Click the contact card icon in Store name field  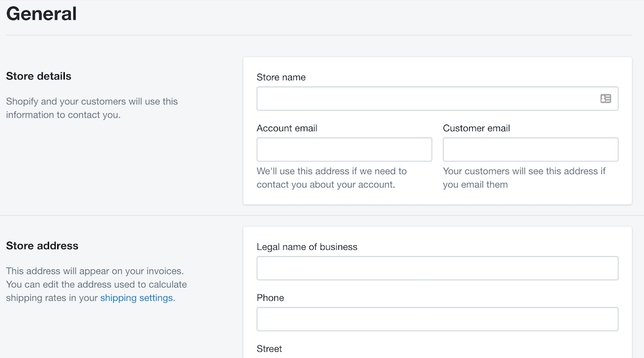(x=606, y=99)
